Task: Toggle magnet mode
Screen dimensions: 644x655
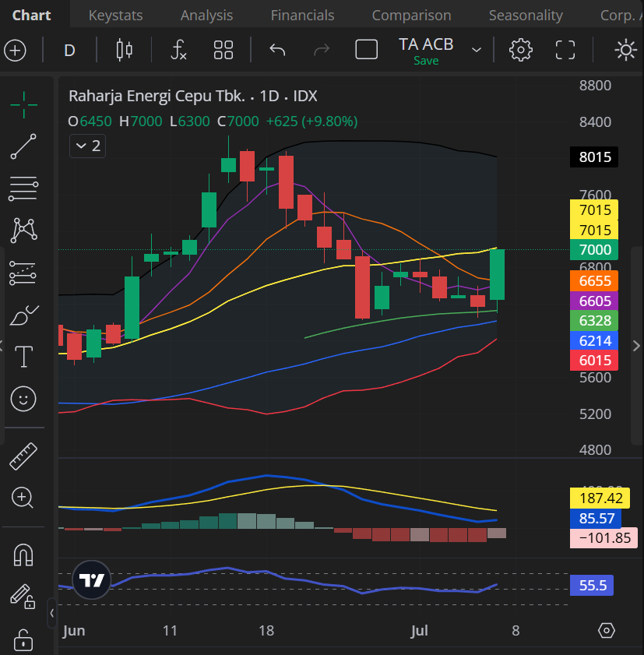Action: click(23, 555)
